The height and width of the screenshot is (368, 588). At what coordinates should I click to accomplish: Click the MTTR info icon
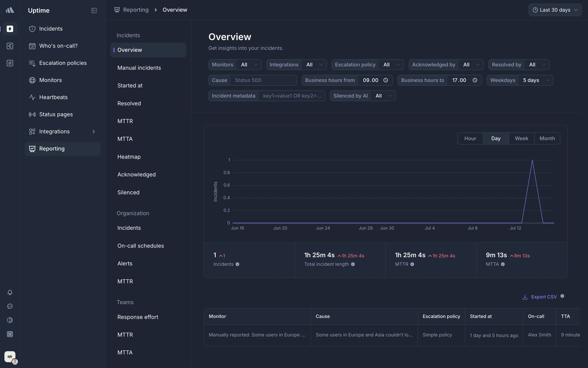point(412,264)
